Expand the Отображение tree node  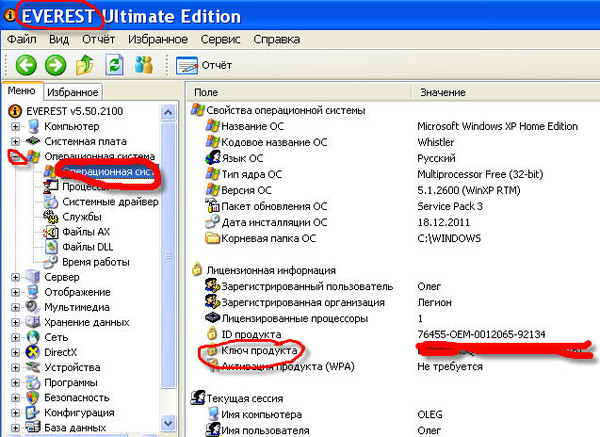(x=15, y=292)
